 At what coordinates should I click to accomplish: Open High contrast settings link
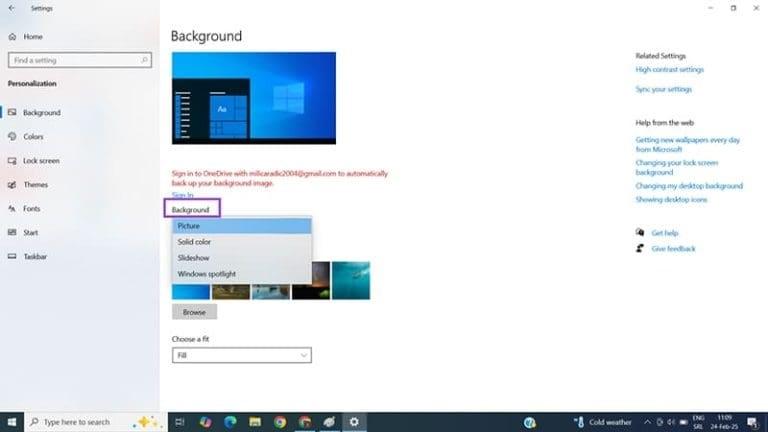[x=669, y=70]
